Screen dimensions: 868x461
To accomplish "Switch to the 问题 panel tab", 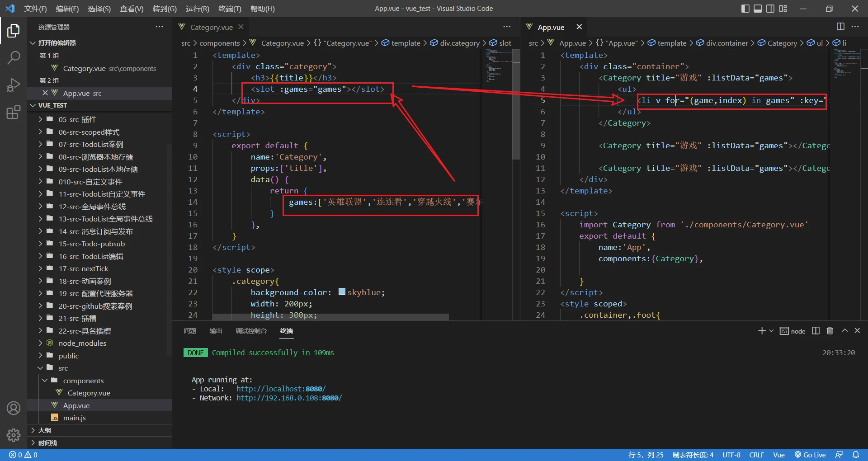I will [190, 331].
